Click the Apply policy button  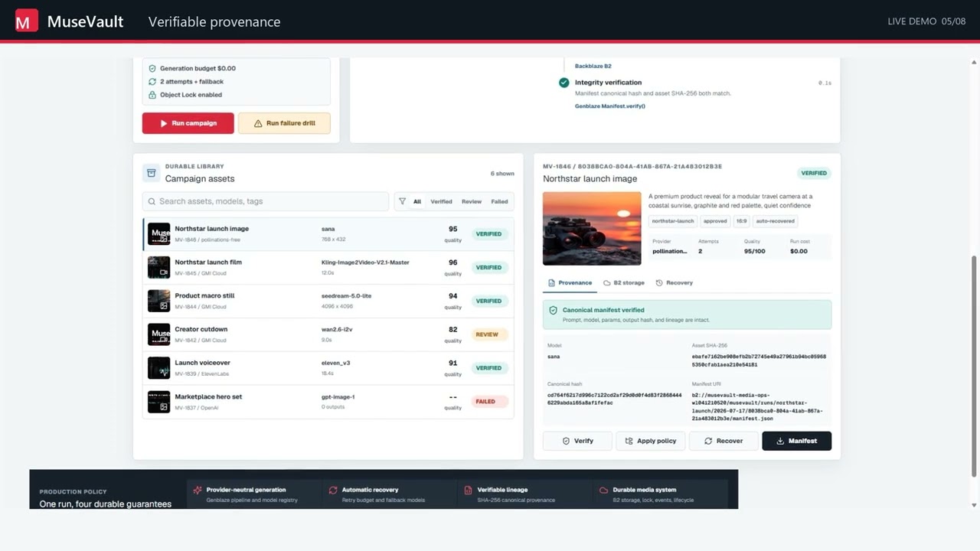pos(651,441)
